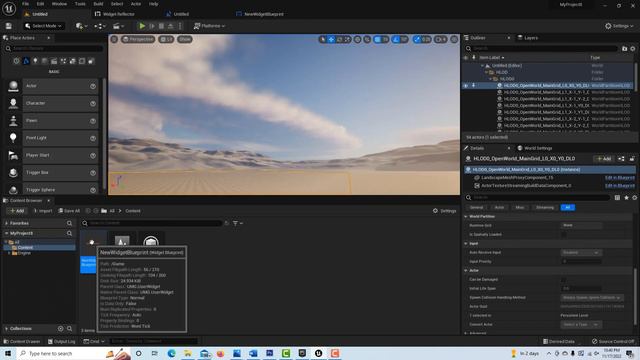Image resolution: width=640 pixels, height=360 pixels.
Task: Open the Quickly Add to Project dropdown
Action: coord(81,26)
